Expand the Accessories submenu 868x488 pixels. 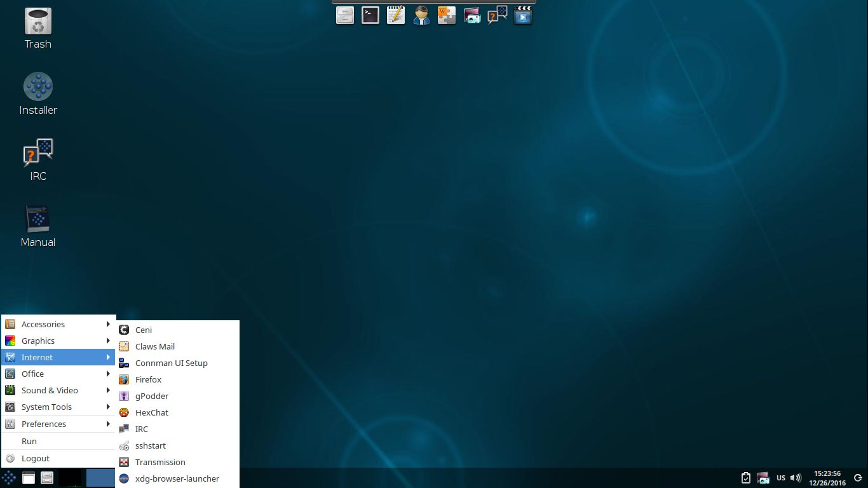pos(58,324)
